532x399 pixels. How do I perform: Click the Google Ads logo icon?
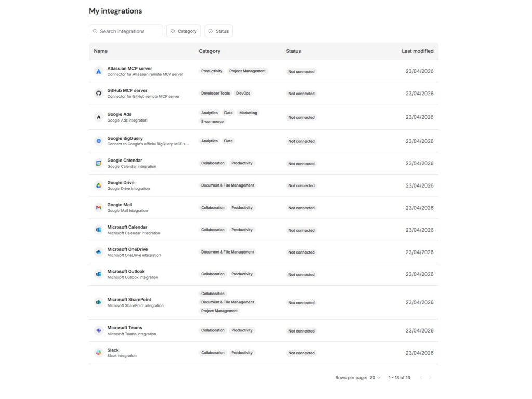coord(98,117)
